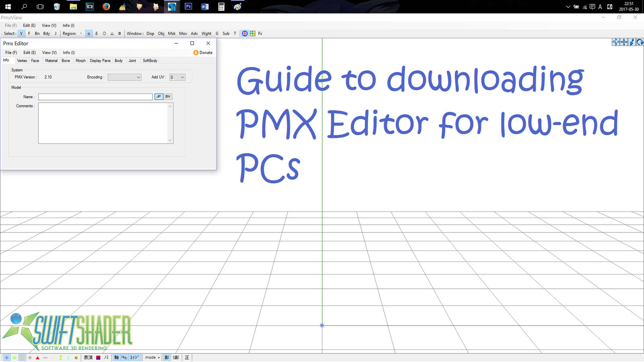Select the Bone selection mode Bn
The image size is (644, 362).
(37, 34)
